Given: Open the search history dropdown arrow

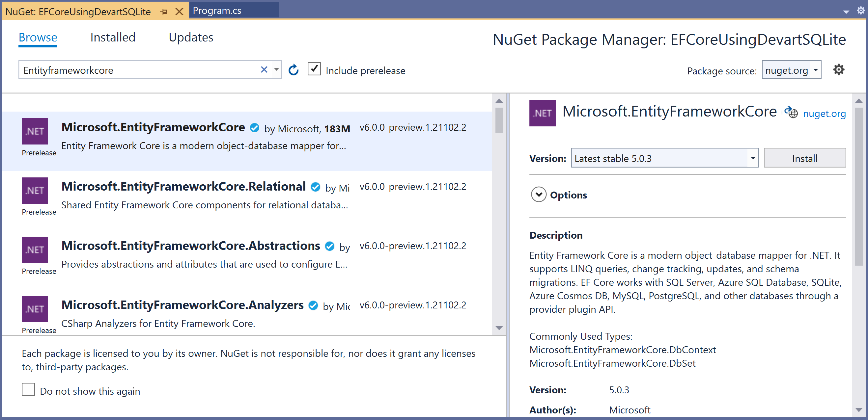Looking at the screenshot, I should point(276,70).
